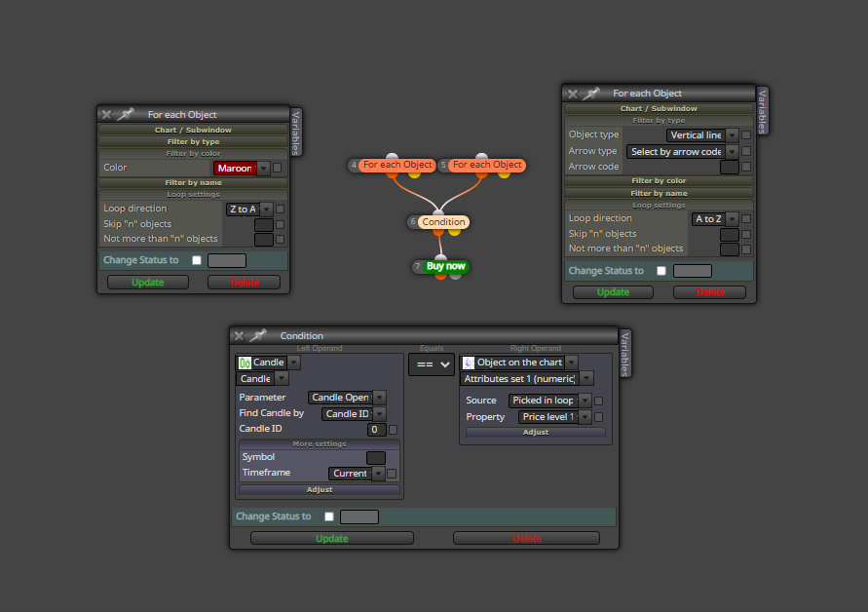
Task: Close the left For each Object panel
Action: click(x=107, y=115)
